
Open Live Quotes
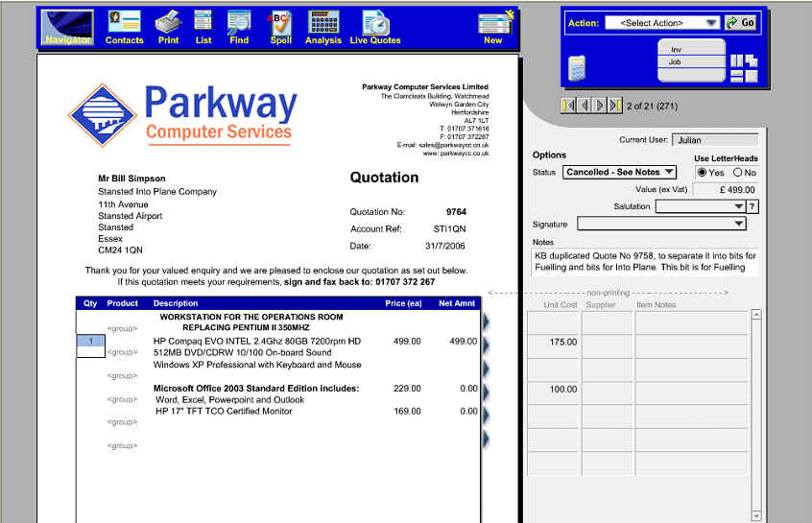pyautogui.click(x=375, y=28)
